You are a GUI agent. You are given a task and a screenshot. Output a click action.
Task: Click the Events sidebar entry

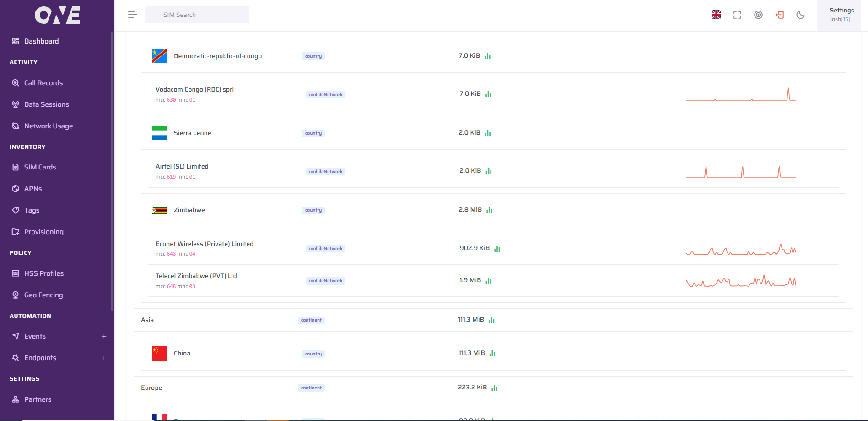tap(35, 336)
